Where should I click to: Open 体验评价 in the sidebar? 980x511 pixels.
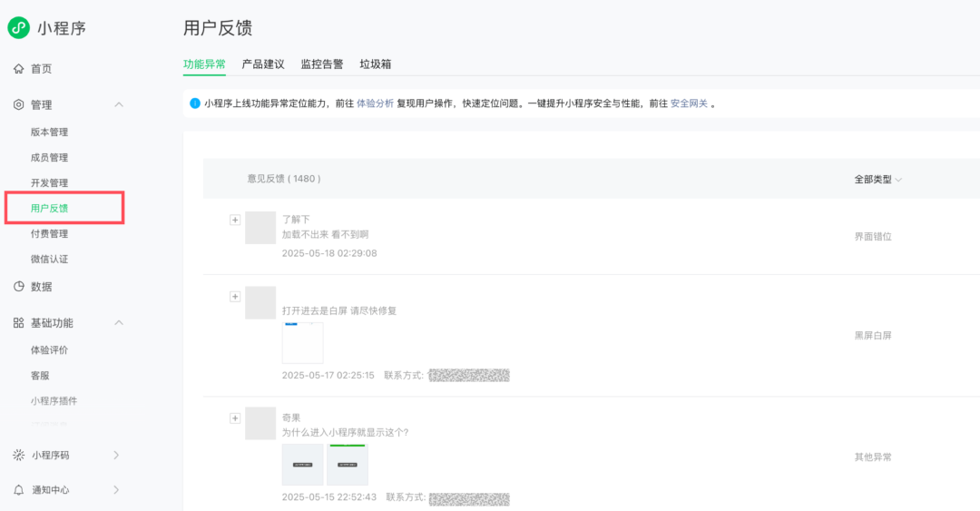click(x=49, y=350)
